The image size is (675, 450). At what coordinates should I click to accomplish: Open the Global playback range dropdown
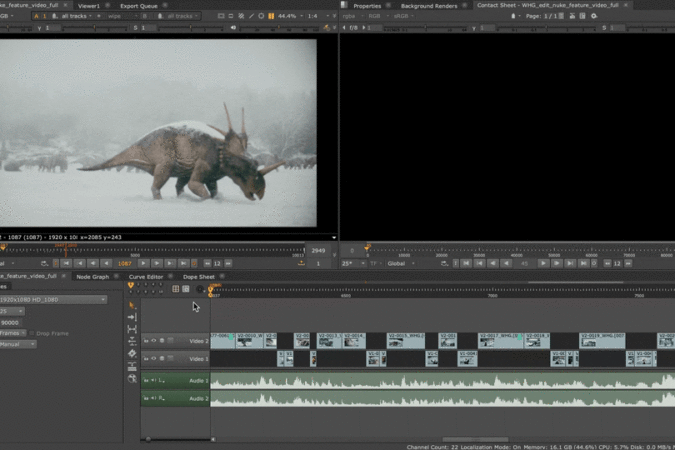pyautogui.click(x=401, y=263)
